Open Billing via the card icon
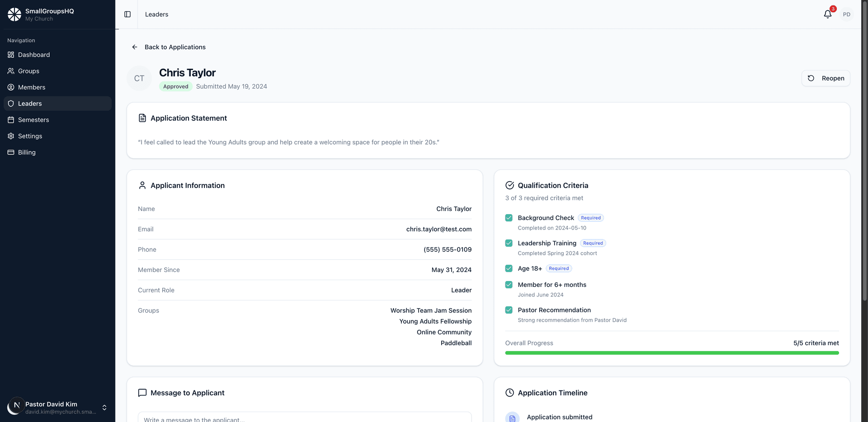Image resolution: width=868 pixels, height=422 pixels. [x=10, y=152]
